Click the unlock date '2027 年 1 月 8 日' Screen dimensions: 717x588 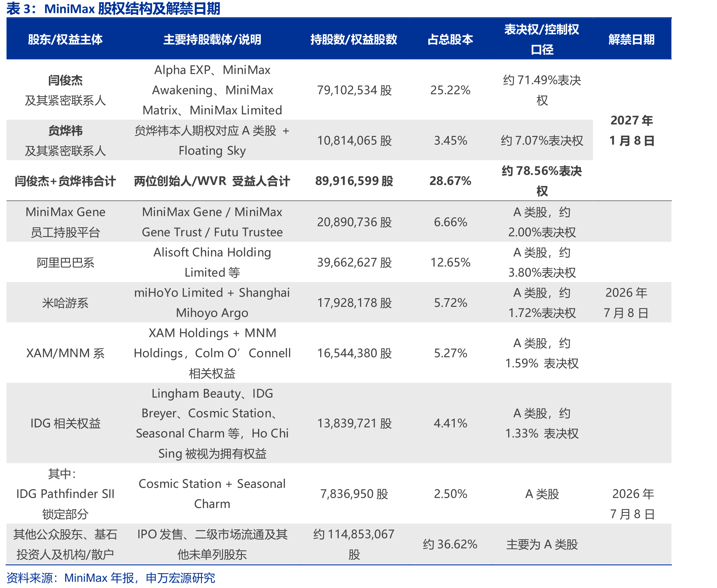[632, 130]
